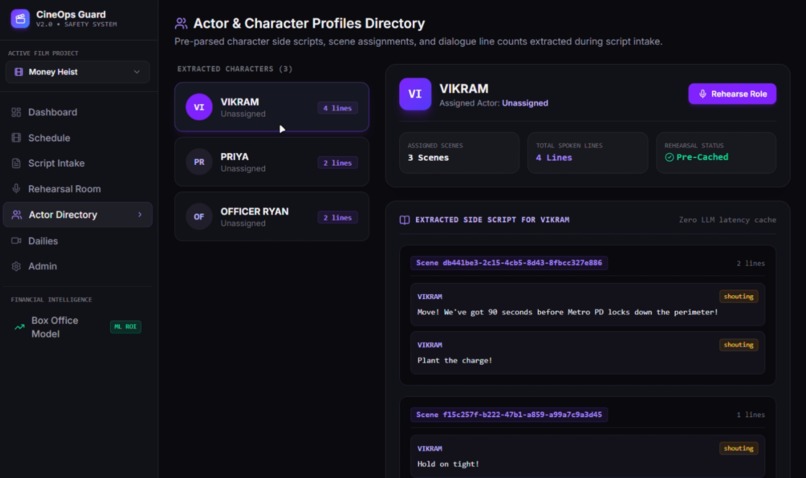The height and width of the screenshot is (478, 806).
Task: Expand the Actor Directory chevron
Action: point(140,214)
